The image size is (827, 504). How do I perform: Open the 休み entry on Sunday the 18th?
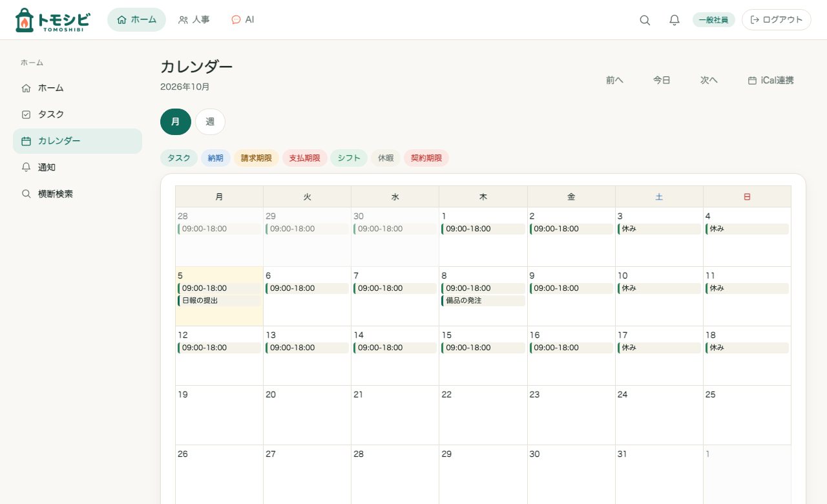[x=747, y=348]
